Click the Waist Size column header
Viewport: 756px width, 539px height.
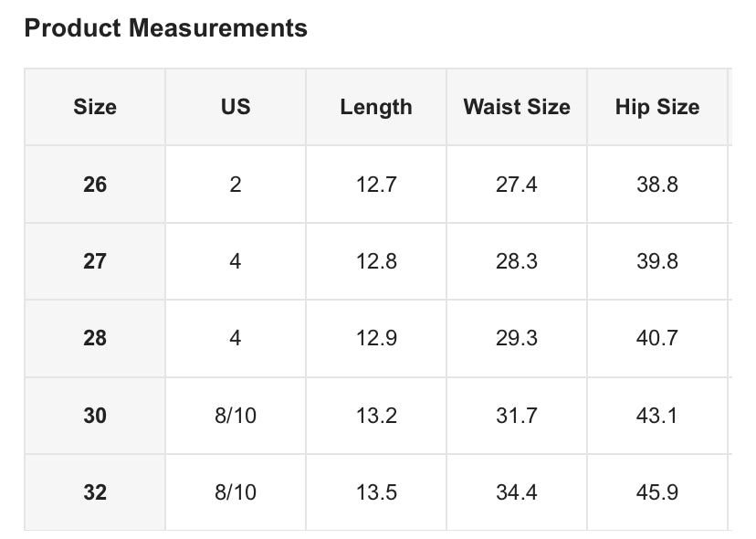pyautogui.click(x=517, y=107)
